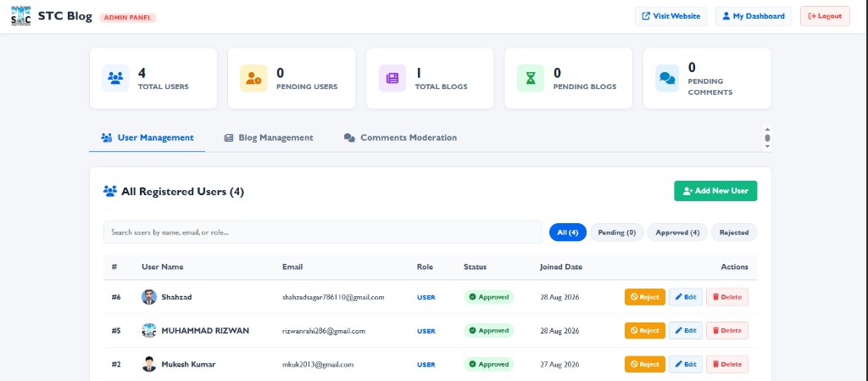Filter users by Pending (0)
The height and width of the screenshot is (381, 868).
pos(617,233)
